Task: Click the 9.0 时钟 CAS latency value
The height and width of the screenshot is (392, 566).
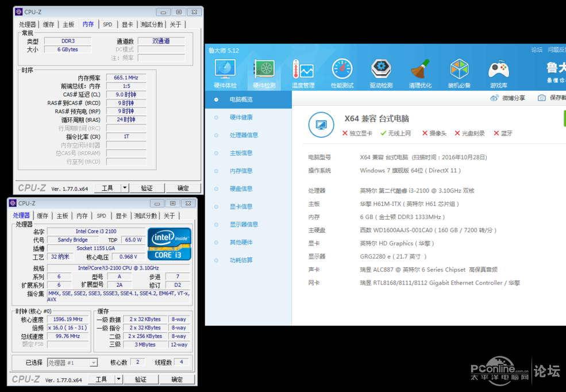Action: click(x=126, y=95)
